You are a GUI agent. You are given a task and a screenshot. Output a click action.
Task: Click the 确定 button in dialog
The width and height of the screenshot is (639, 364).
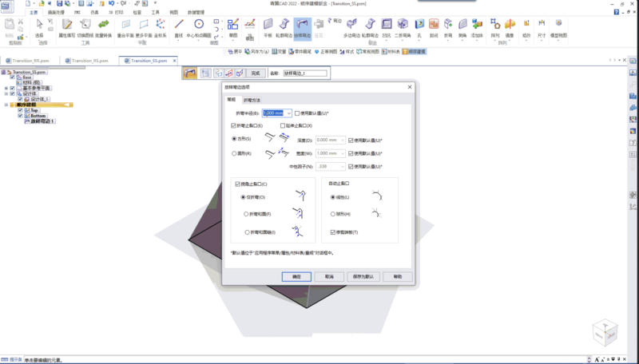(296, 275)
